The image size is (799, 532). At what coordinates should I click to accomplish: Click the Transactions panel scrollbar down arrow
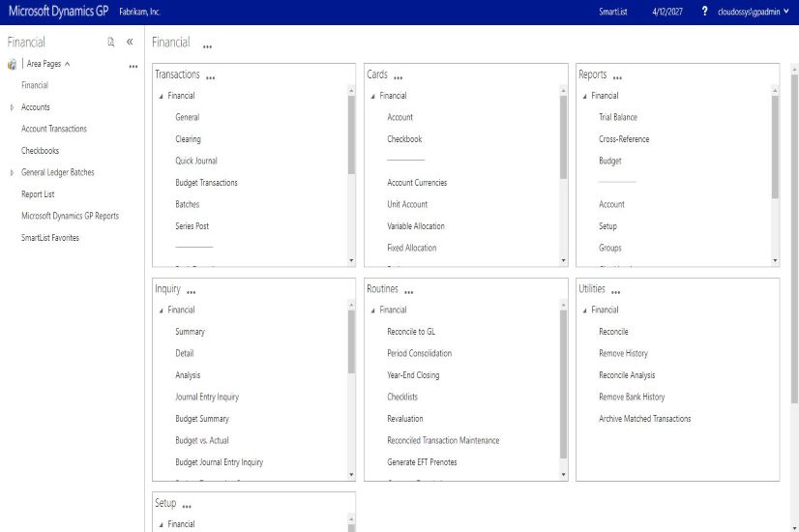click(351, 260)
